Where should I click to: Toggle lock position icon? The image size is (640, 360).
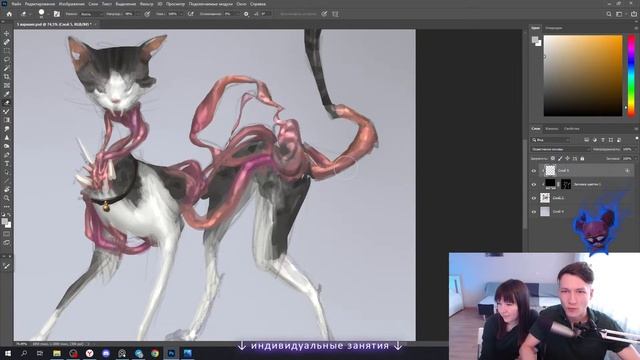pyautogui.click(x=567, y=158)
